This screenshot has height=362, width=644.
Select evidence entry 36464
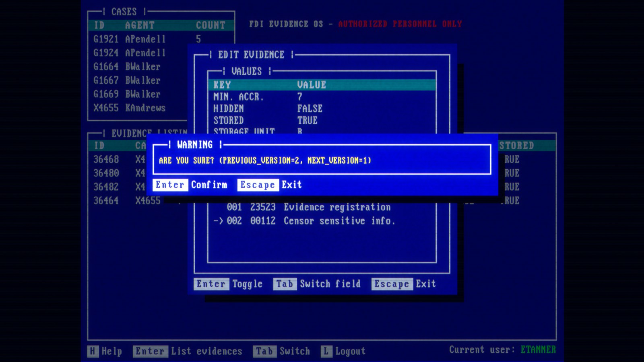point(106,200)
